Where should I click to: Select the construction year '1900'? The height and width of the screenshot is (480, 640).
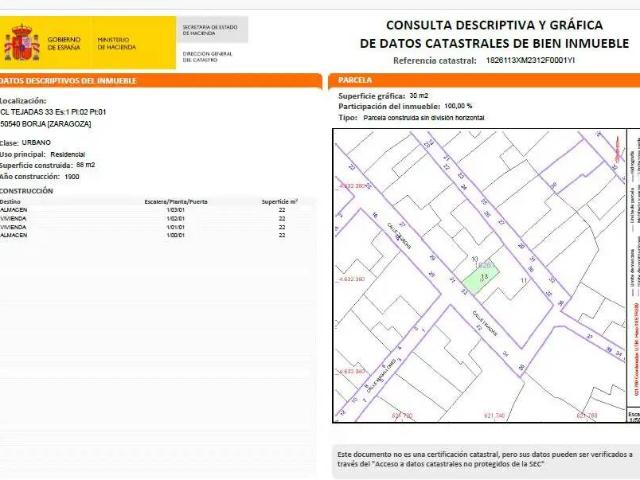(72, 177)
